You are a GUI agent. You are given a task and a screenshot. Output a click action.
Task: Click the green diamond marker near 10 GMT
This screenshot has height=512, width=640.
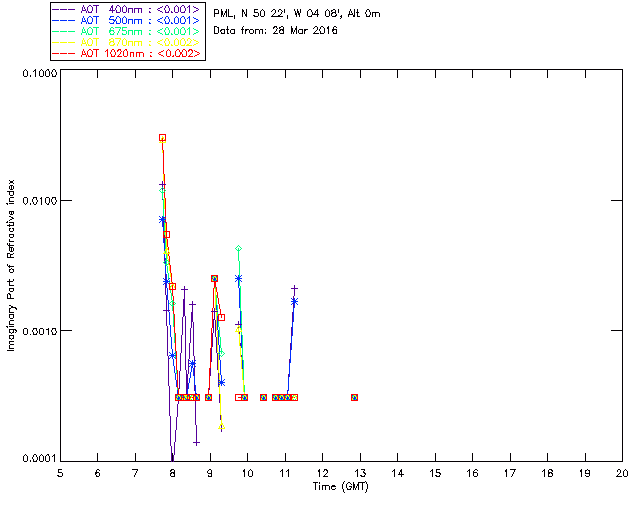pyautogui.click(x=238, y=248)
